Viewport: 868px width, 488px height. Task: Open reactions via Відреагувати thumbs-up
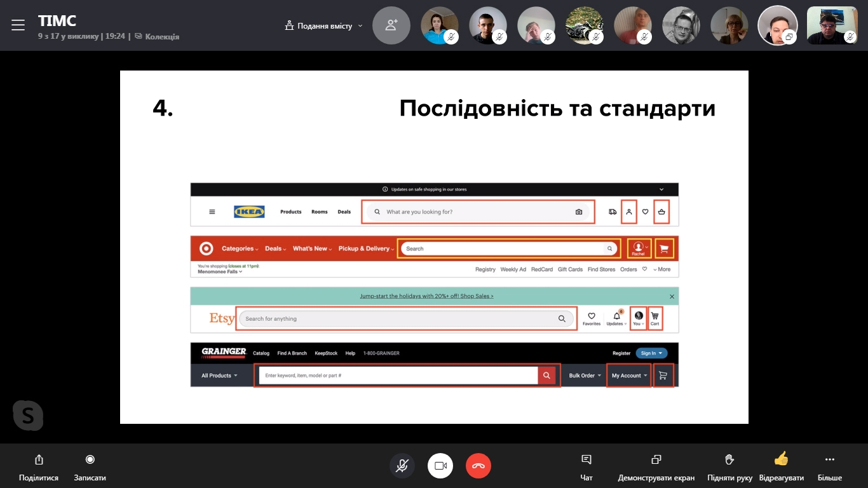pos(782,466)
